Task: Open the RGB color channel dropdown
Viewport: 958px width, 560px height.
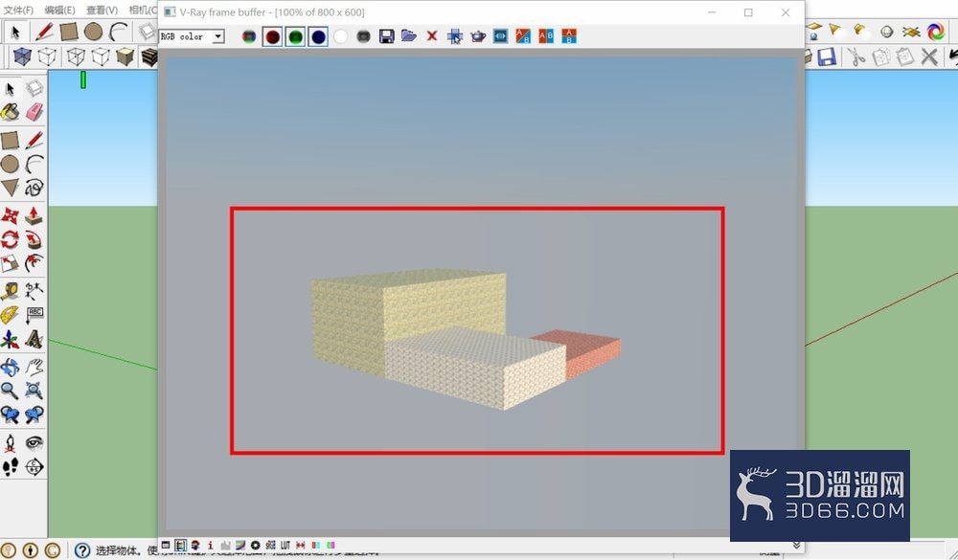Action: click(218, 36)
